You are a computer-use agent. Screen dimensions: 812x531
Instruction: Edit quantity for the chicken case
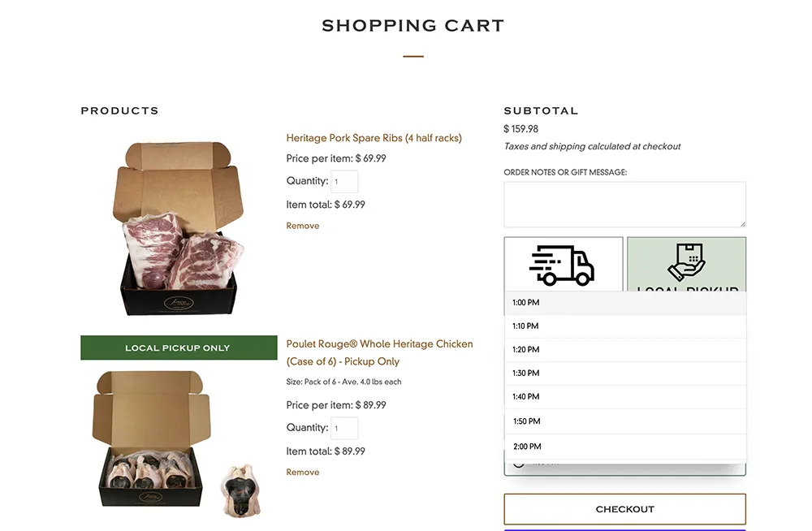click(x=344, y=427)
